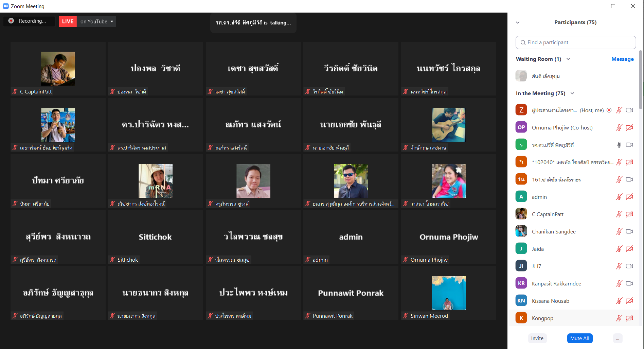
Task: Click muted mic icon for 161.ชาติชัย
Action: [619, 179]
